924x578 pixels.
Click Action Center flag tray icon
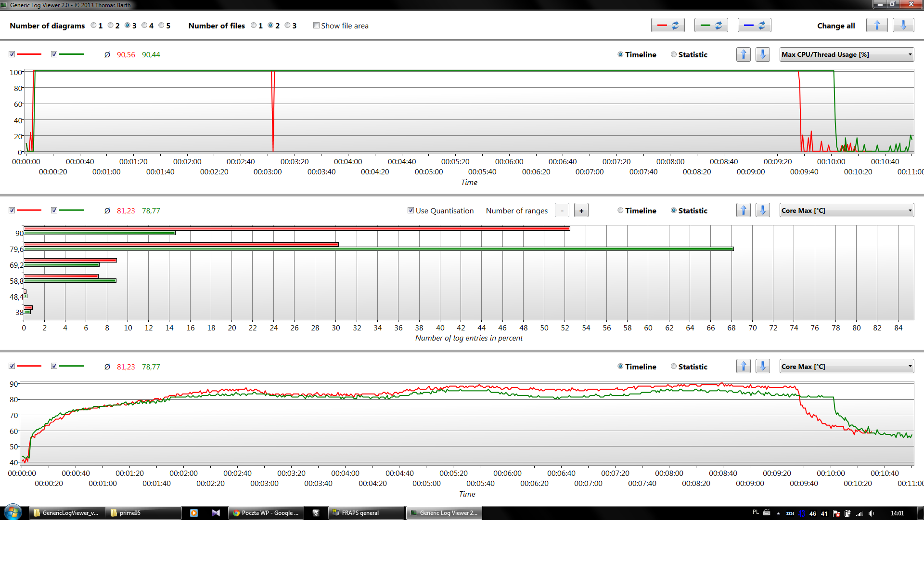click(x=836, y=513)
